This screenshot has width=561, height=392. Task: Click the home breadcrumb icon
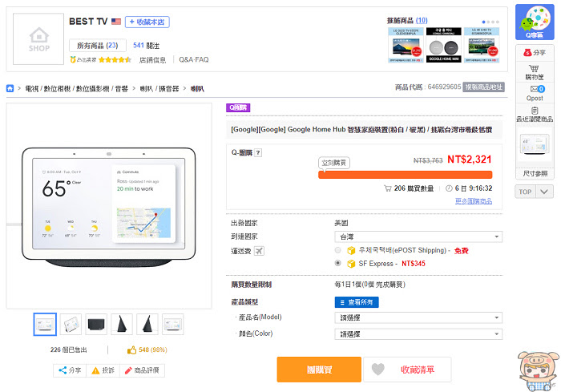pos(10,88)
